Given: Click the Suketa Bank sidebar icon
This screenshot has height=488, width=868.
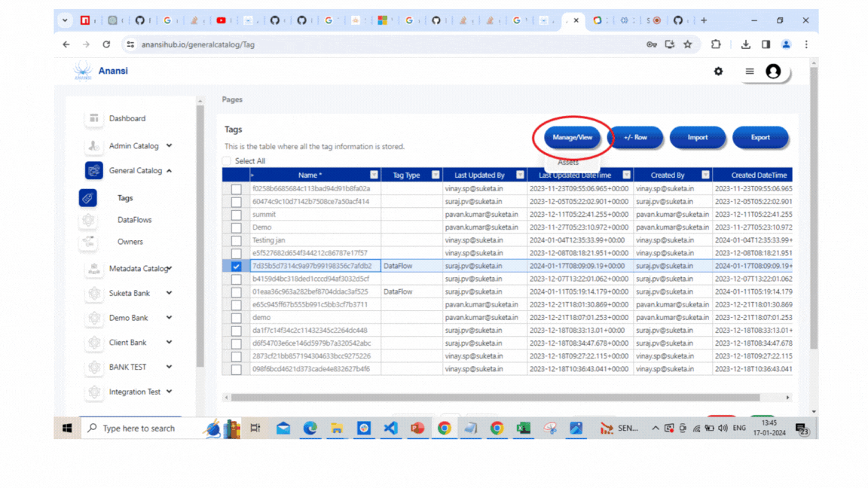Looking at the screenshot, I should point(94,293).
